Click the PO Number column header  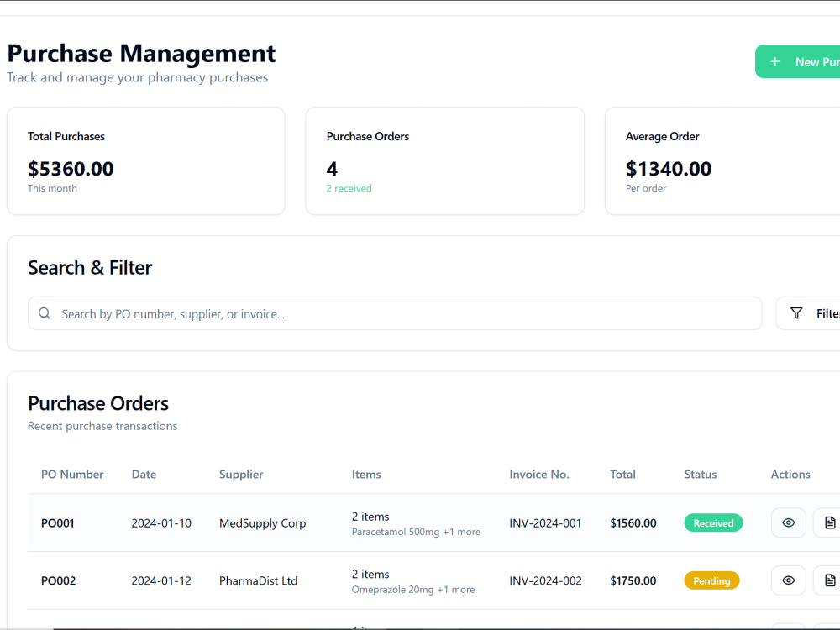[72, 474]
